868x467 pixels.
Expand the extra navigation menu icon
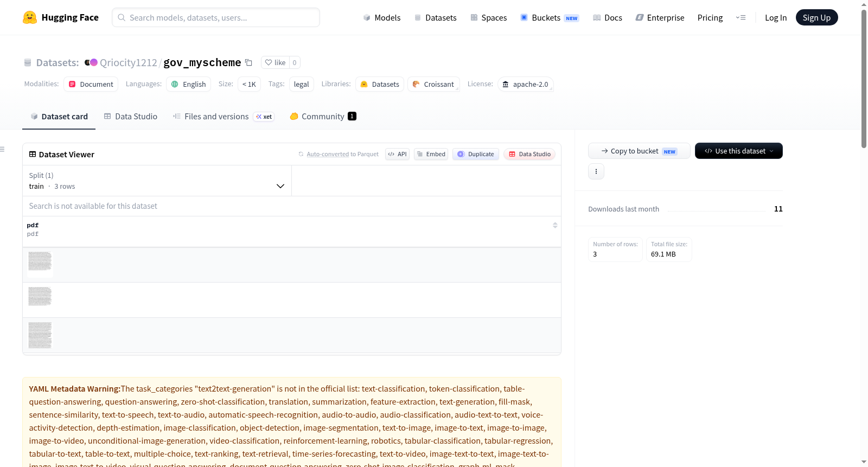click(741, 18)
